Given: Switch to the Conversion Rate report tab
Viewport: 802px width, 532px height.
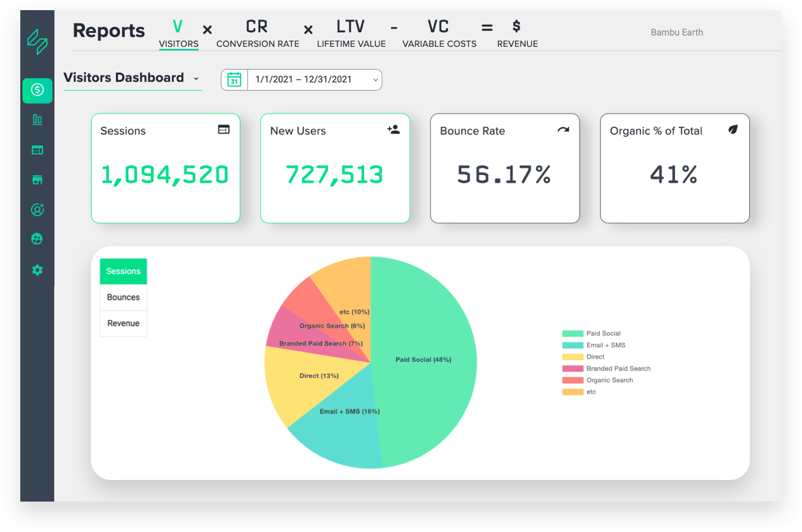Looking at the screenshot, I should click(x=258, y=34).
